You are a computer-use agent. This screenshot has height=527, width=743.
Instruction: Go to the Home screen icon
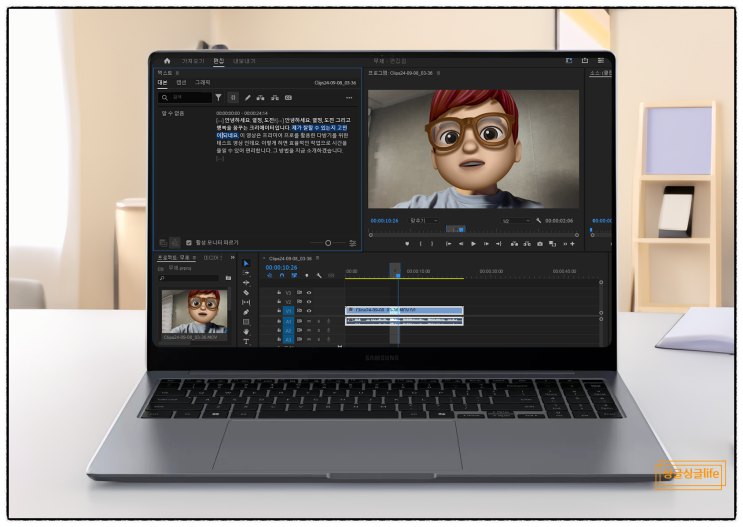pyautogui.click(x=167, y=61)
